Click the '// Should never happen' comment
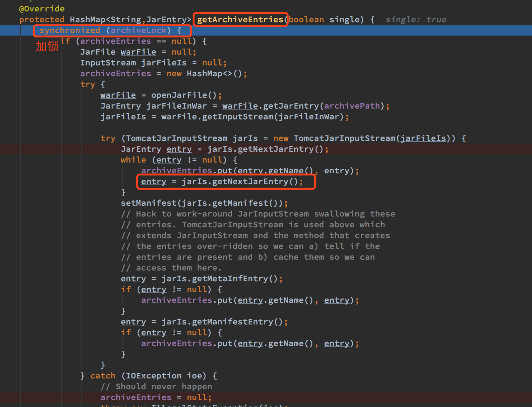This screenshot has height=407, width=532. click(x=156, y=386)
